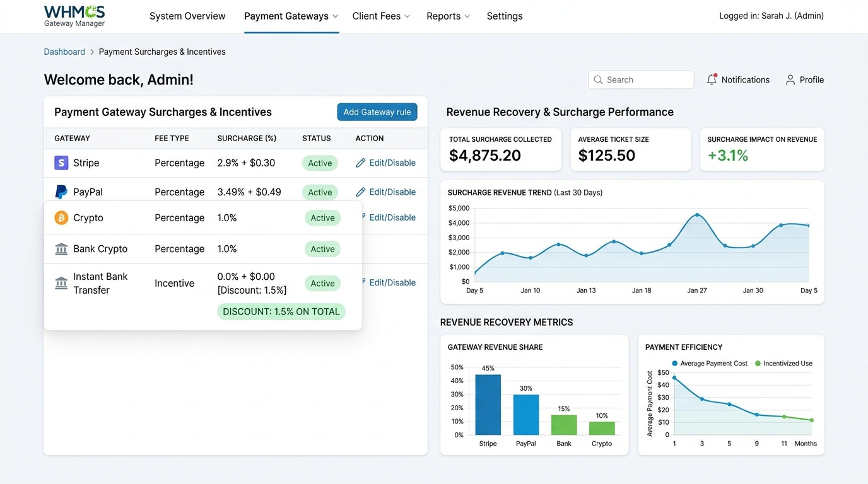868x484 pixels.
Task: Click the Average Payment Cost legend dot
Action: (x=675, y=364)
